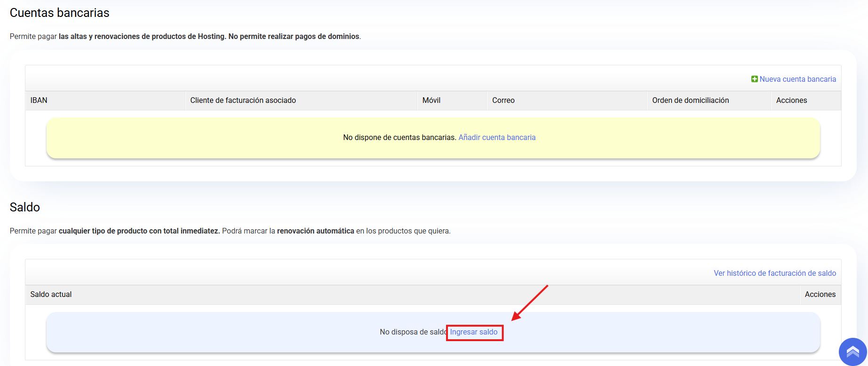Screen dimensions: 868x366
Task: Click the bank accounts description about Hosting payments
Action: tap(185, 37)
